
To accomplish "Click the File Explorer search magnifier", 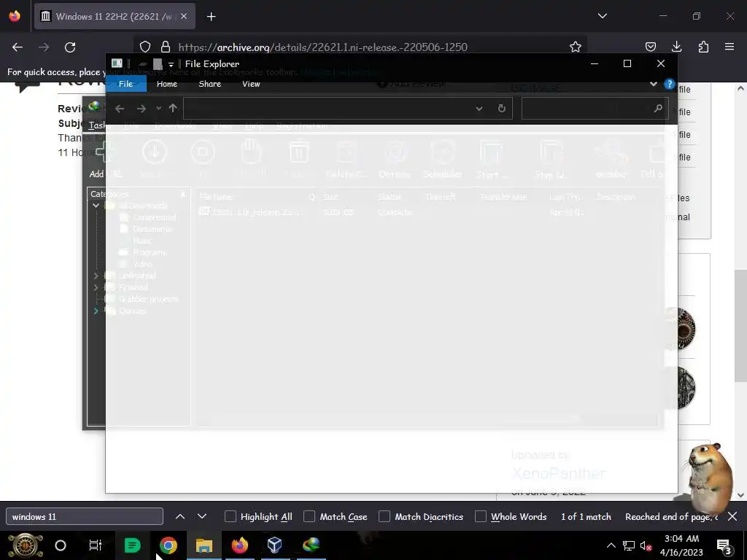I will [658, 108].
